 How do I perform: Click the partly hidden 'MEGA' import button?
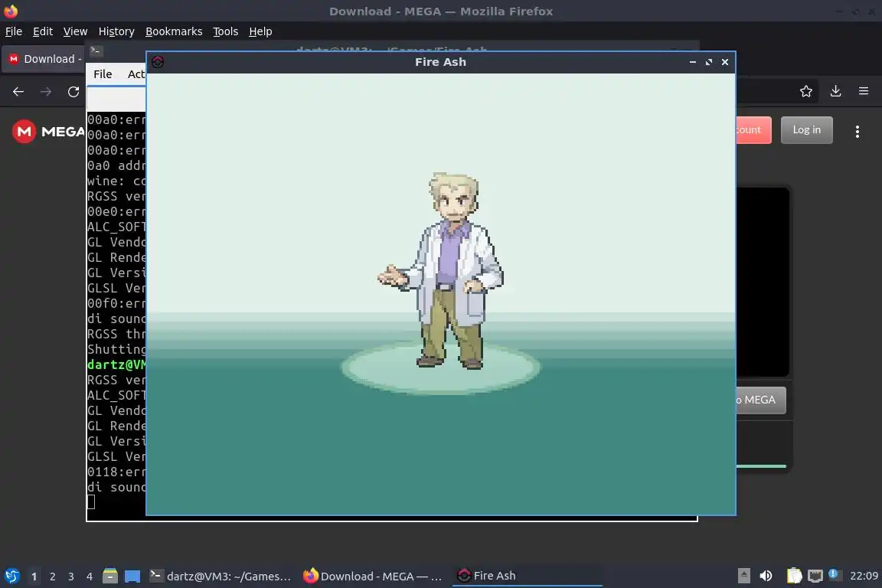pos(761,400)
